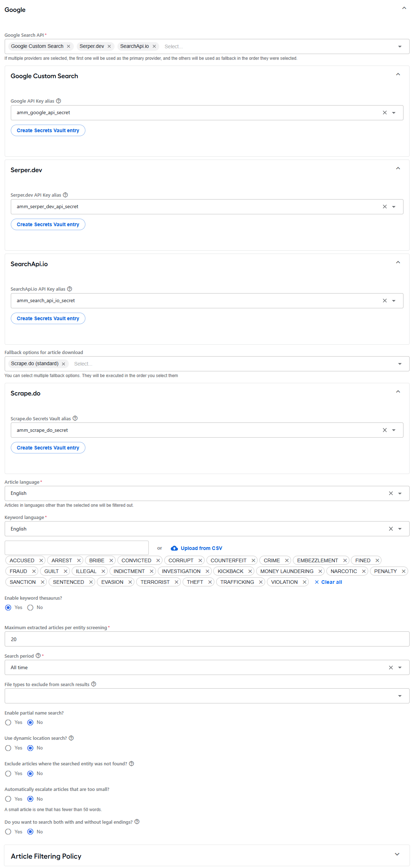Select Yes for Enable partial name search

pyautogui.click(x=8, y=722)
